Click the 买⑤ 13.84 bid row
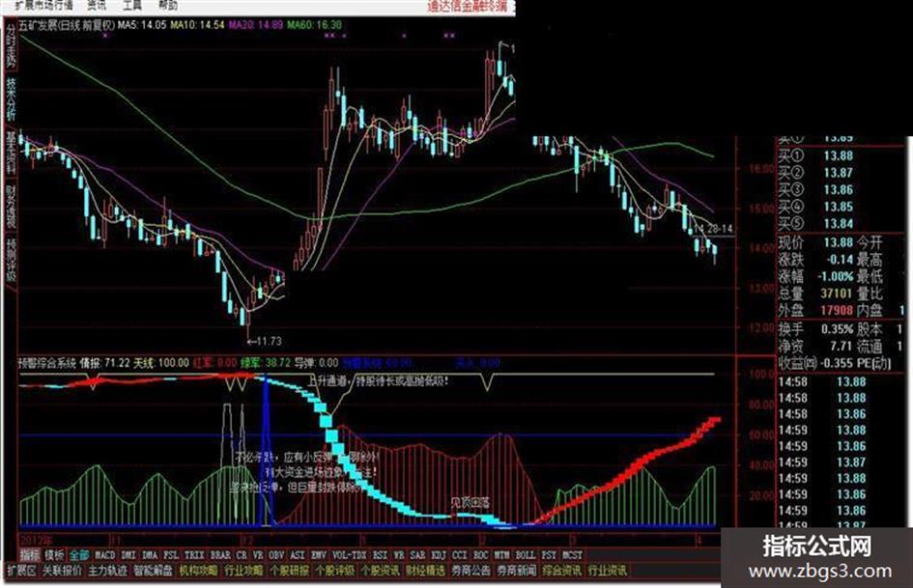The width and height of the screenshot is (913, 588). (x=815, y=224)
